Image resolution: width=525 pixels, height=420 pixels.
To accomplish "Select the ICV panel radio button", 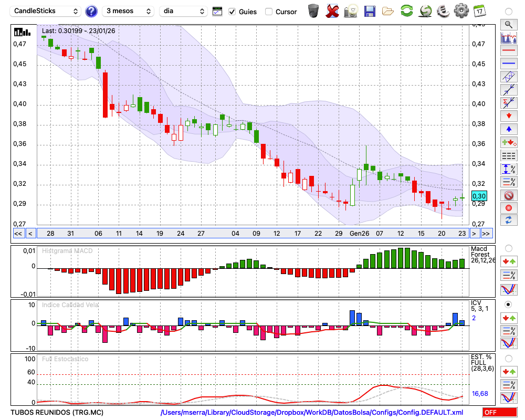I will tap(509, 304).
